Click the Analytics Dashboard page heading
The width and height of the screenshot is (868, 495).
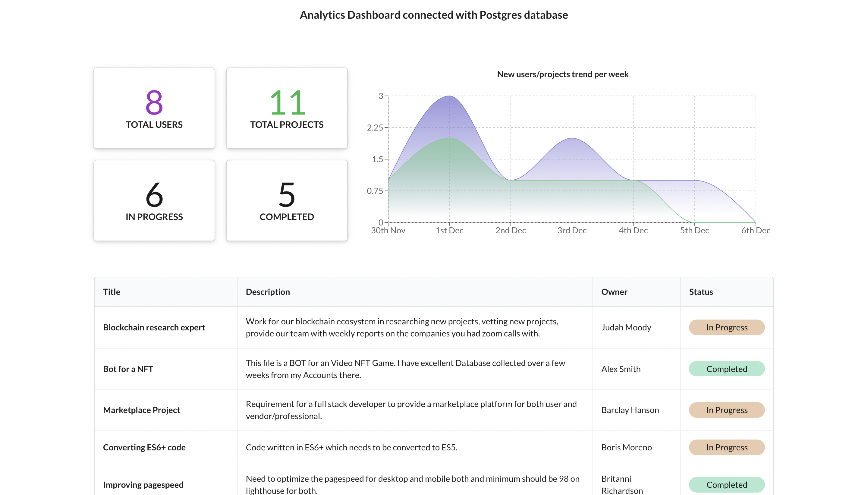[434, 15]
